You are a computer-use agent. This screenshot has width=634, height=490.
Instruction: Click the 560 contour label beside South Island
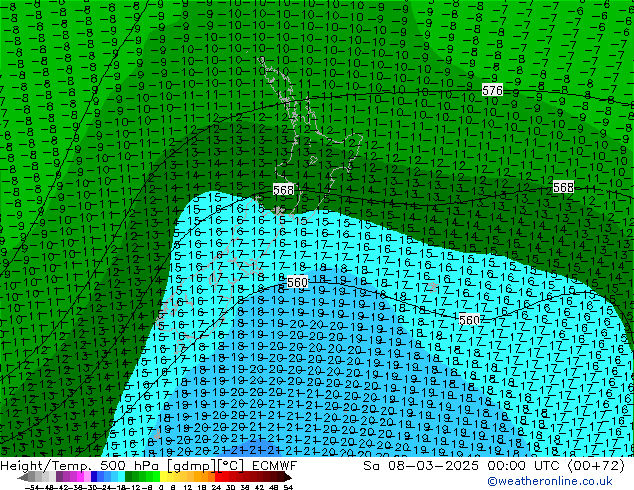(297, 282)
